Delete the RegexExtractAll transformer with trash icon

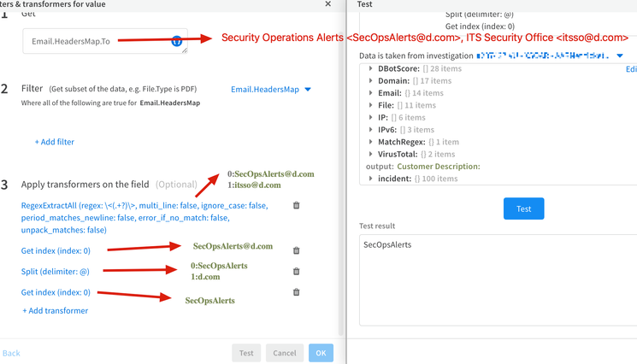296,205
